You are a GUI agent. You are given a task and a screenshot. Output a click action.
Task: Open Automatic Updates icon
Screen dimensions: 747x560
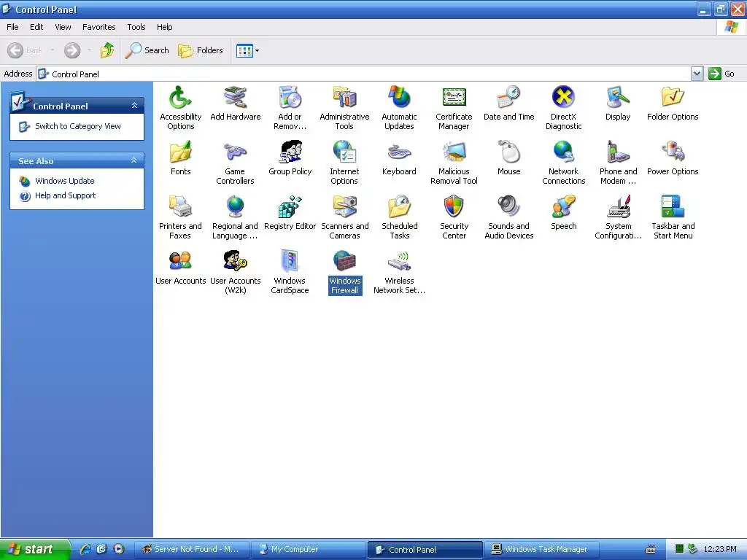(399, 98)
